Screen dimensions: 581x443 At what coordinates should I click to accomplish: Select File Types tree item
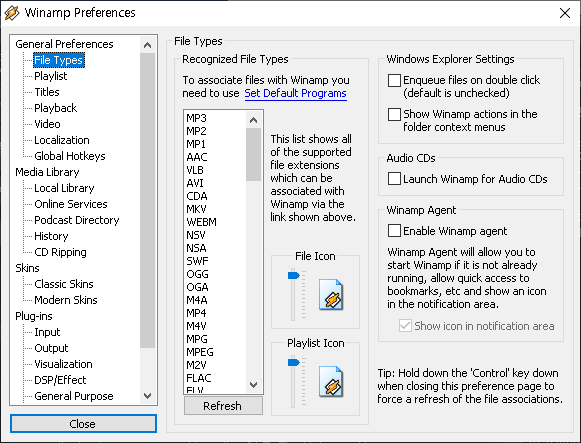(59, 60)
